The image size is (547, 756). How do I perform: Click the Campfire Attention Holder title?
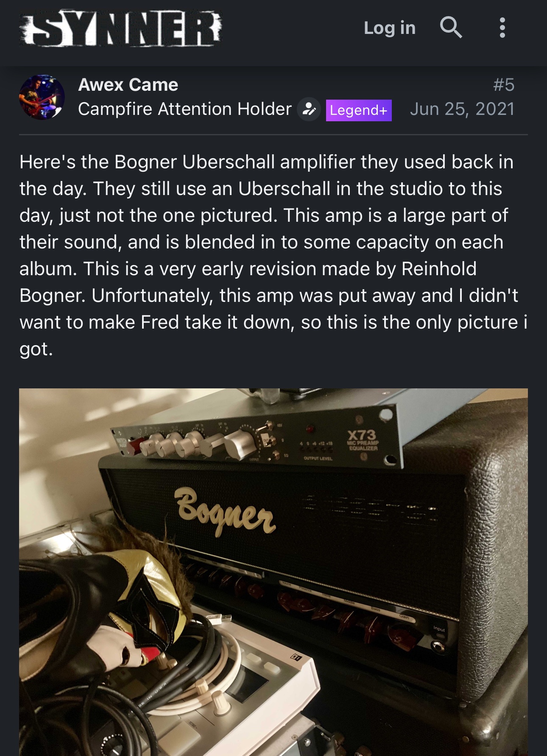(185, 109)
